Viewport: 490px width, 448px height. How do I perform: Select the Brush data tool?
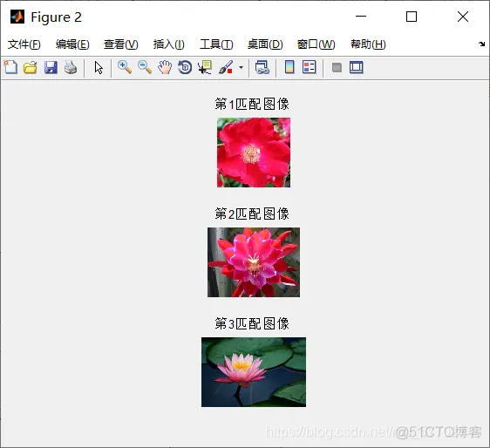coord(226,67)
